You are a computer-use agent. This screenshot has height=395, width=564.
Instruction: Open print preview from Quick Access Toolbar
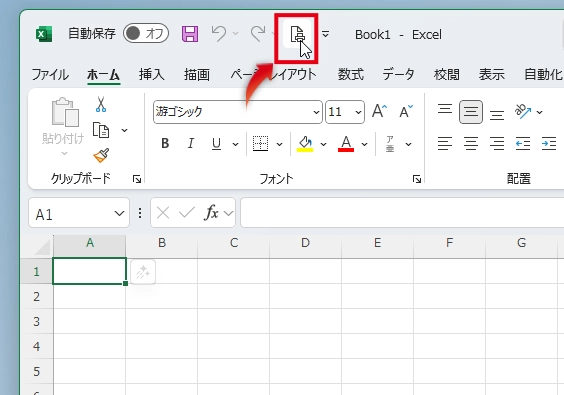297,35
